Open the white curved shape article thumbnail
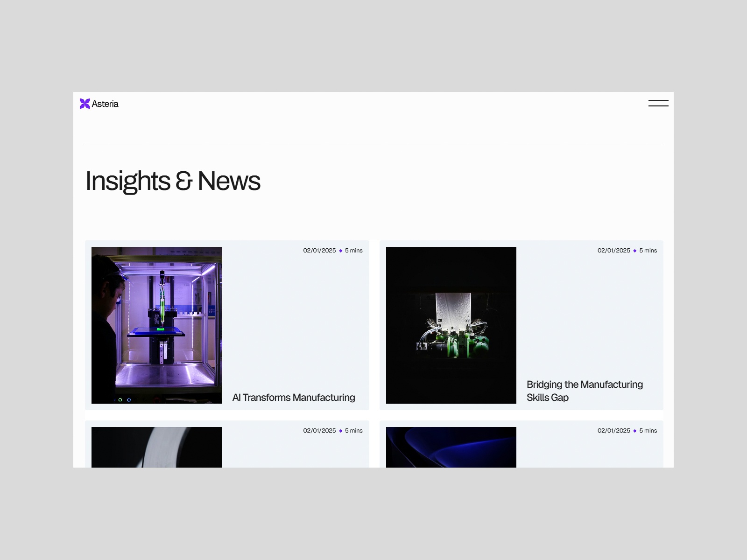The height and width of the screenshot is (560, 747). click(x=157, y=447)
